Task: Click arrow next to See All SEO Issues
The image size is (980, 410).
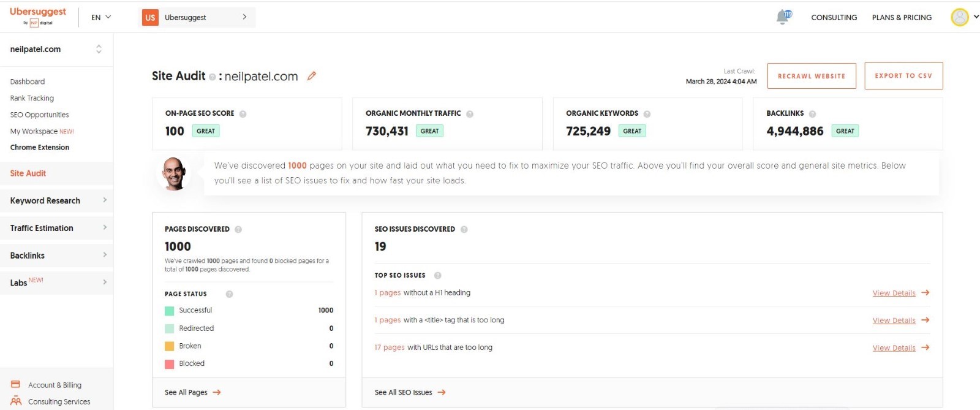Action: click(442, 392)
